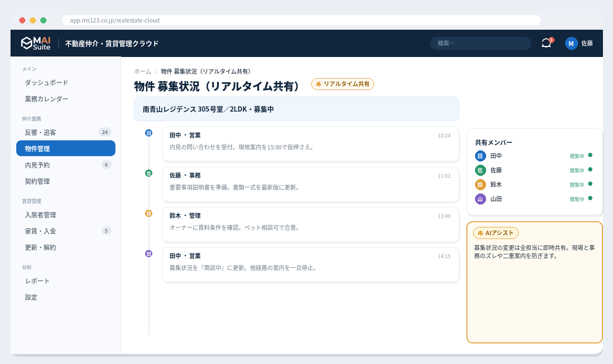The width and height of the screenshot is (613, 364).
Task: Click the 鈴 timeline marker at 13:40
Action: point(149,213)
